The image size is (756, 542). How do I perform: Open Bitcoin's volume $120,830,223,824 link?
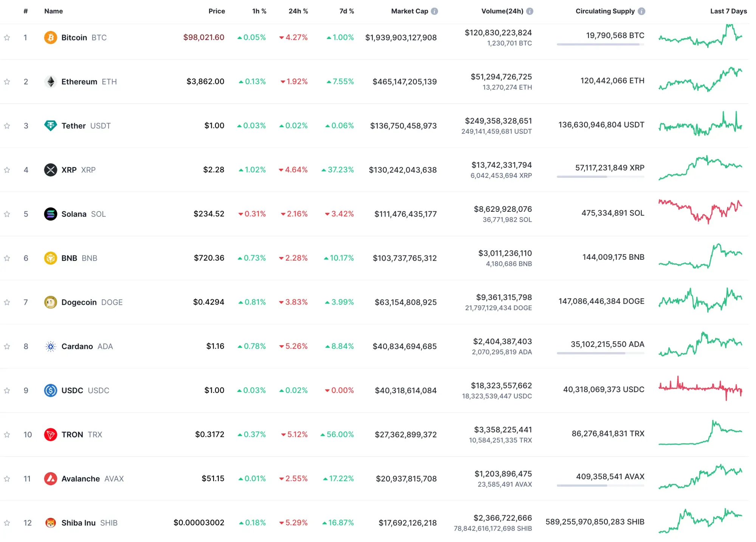pyautogui.click(x=498, y=33)
